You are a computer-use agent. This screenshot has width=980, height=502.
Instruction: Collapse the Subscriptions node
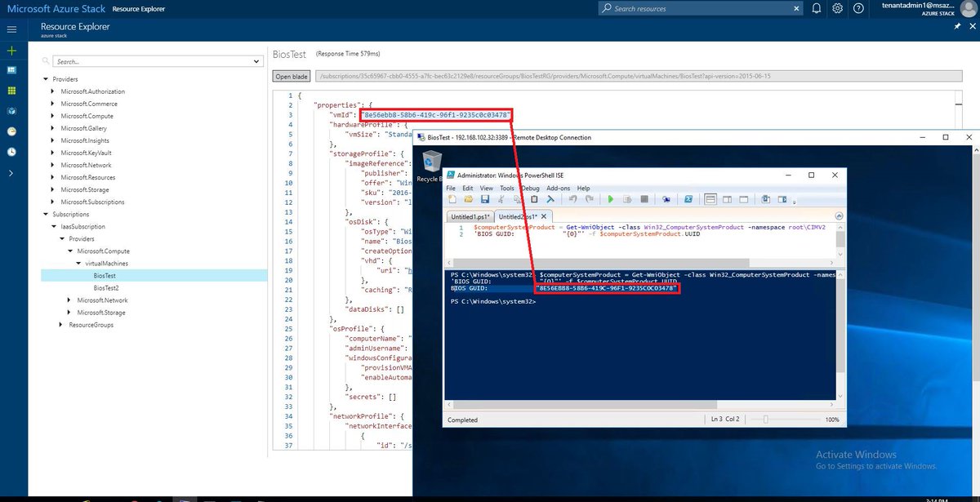[x=46, y=214]
